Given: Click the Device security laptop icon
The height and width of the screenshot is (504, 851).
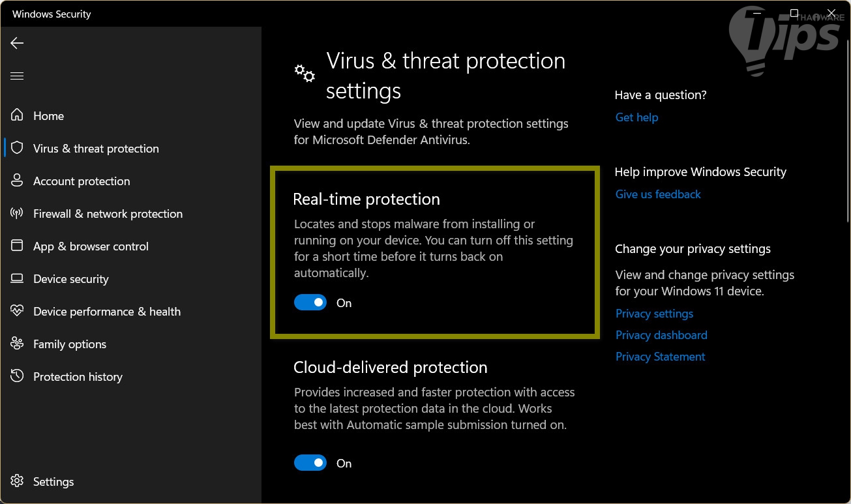Looking at the screenshot, I should click(x=17, y=279).
